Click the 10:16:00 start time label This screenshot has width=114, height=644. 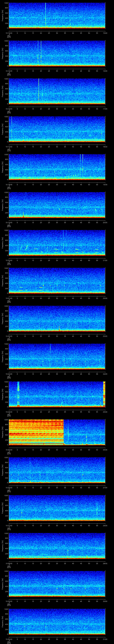9,109
